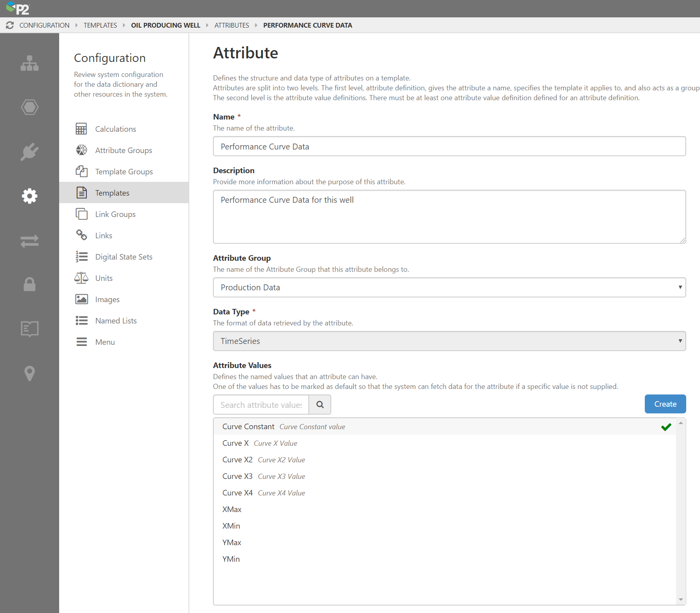The width and height of the screenshot is (700, 613).
Task: Open Named Lists menu item
Action: pyautogui.click(x=116, y=321)
